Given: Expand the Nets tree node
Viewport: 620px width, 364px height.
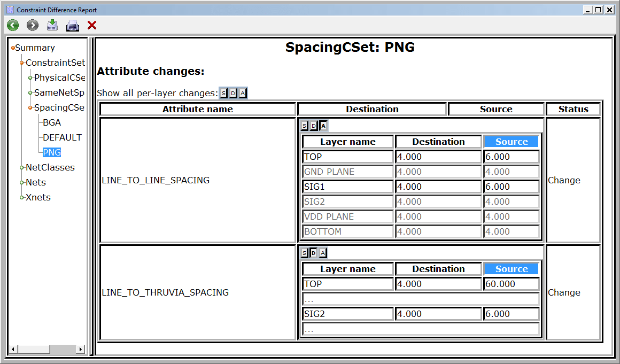Looking at the screenshot, I should (x=22, y=183).
